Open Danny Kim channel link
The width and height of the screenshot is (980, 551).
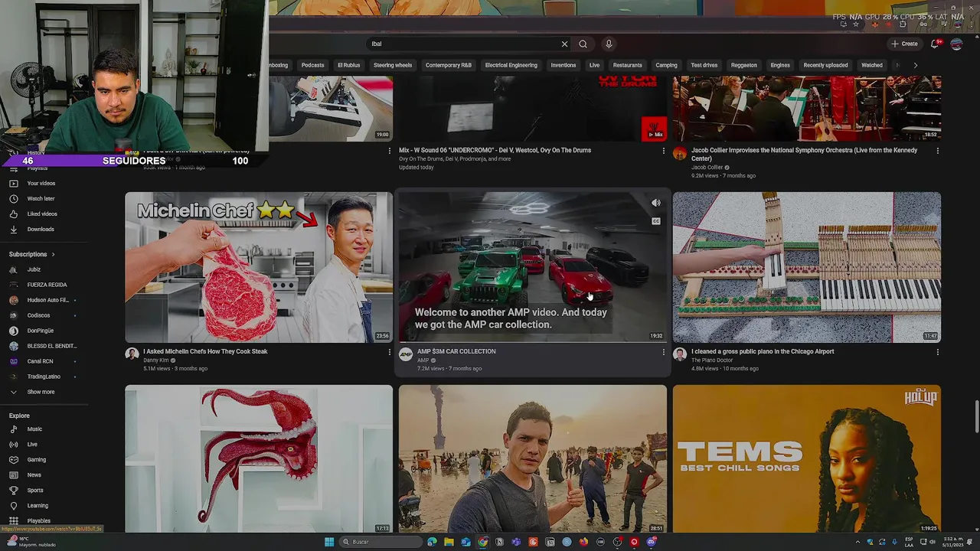tap(155, 360)
